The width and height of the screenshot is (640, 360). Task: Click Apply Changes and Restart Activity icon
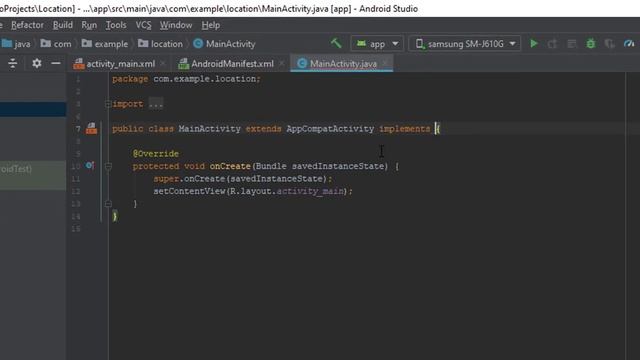point(553,44)
